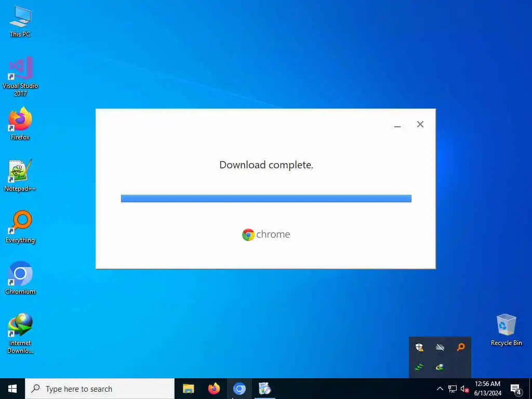Open Windows Security in tray overflow
This screenshot has width=532, height=399.
[x=419, y=347]
